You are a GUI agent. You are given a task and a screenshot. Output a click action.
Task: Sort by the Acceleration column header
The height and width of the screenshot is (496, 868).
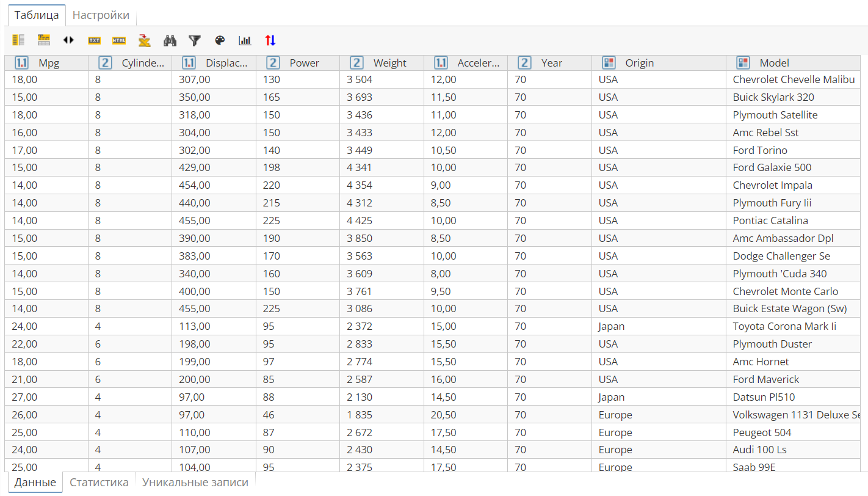click(466, 63)
